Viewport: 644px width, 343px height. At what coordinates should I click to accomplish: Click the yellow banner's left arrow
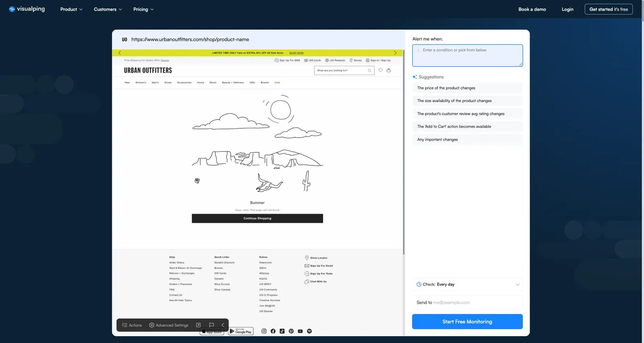120,53
